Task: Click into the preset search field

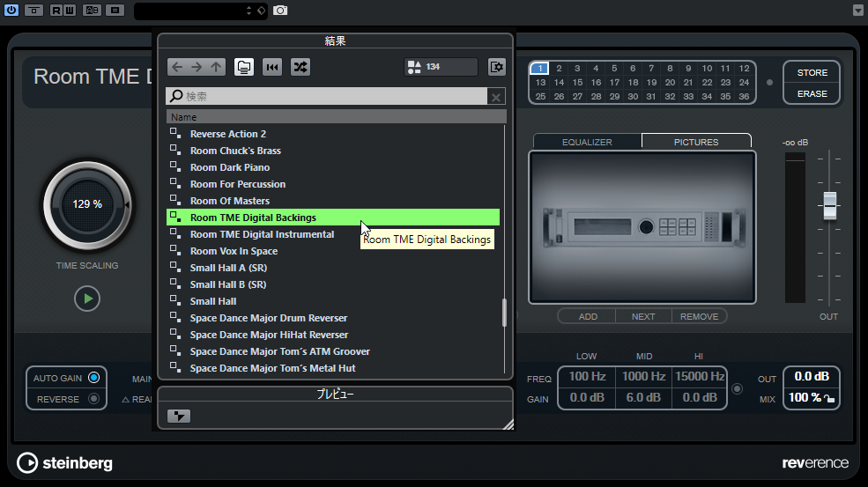Action: pyautogui.click(x=327, y=96)
